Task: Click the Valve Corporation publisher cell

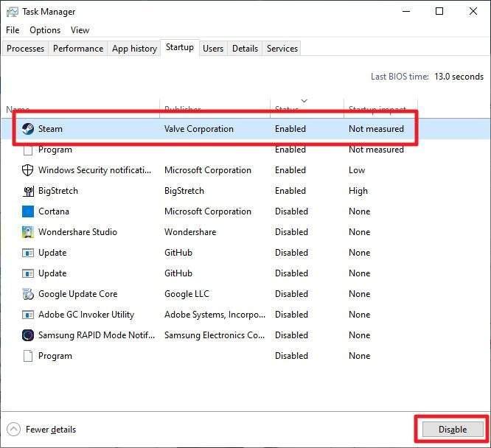Action: point(199,129)
